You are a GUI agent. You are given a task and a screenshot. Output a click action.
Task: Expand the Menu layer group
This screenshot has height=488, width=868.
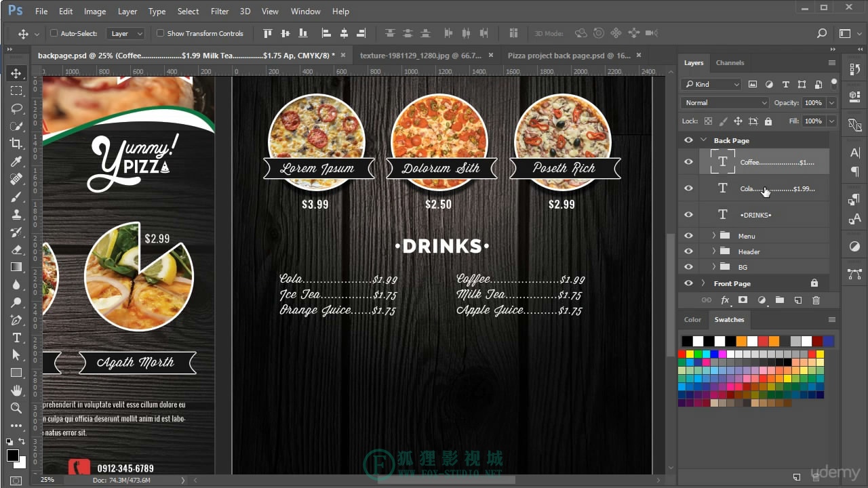pyautogui.click(x=713, y=236)
